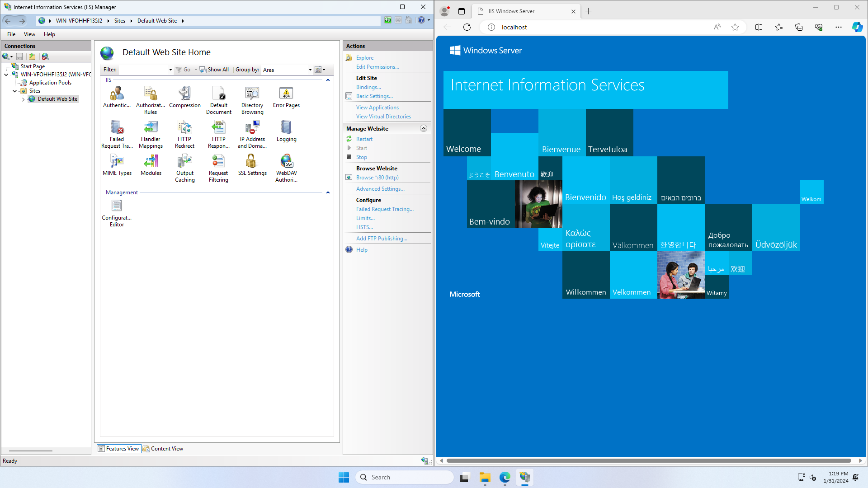Open the Default Document feature

(x=218, y=100)
